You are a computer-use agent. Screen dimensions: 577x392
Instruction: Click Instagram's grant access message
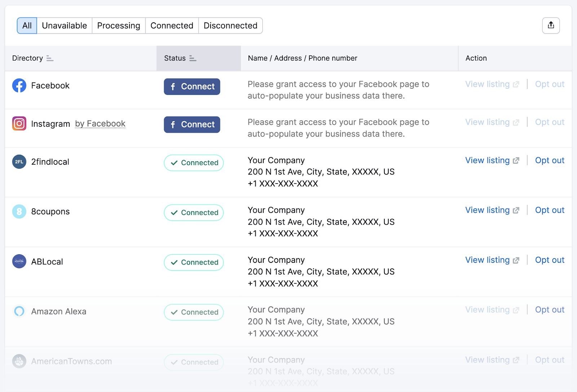(x=338, y=128)
